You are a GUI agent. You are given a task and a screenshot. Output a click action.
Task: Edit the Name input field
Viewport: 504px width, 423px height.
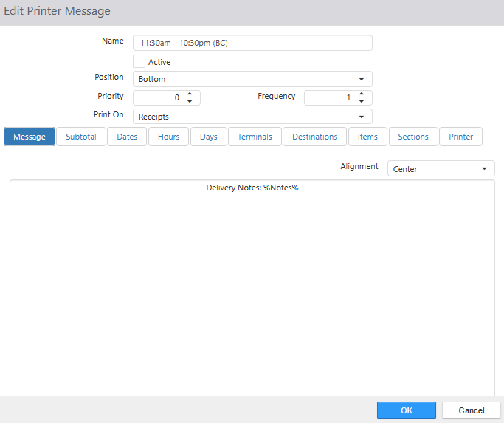point(252,43)
